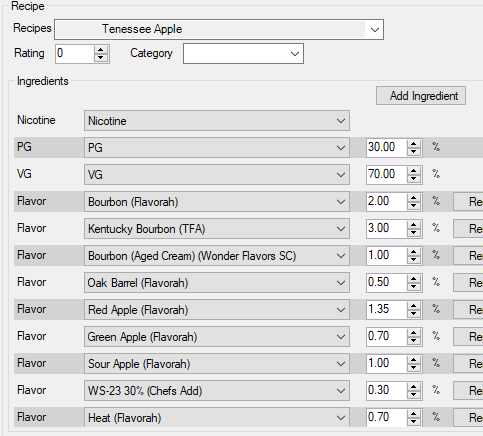This screenshot has height=436, width=483.
Task: Click the Remove button for Green Apple
Action: point(468,337)
